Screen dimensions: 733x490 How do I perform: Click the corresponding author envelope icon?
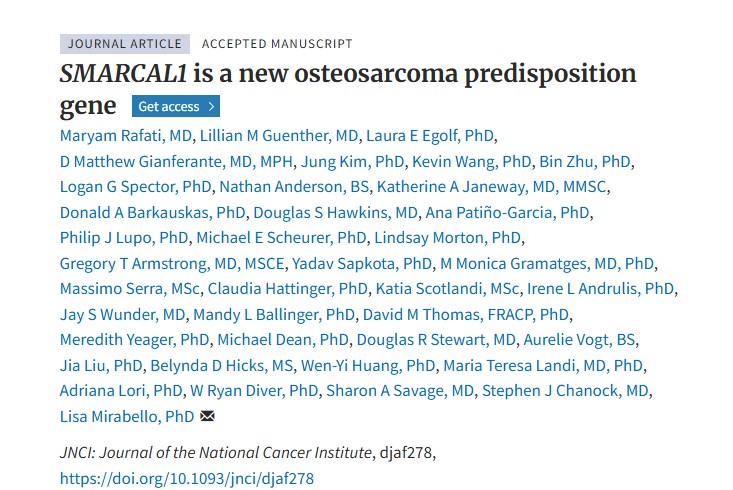pos(207,416)
